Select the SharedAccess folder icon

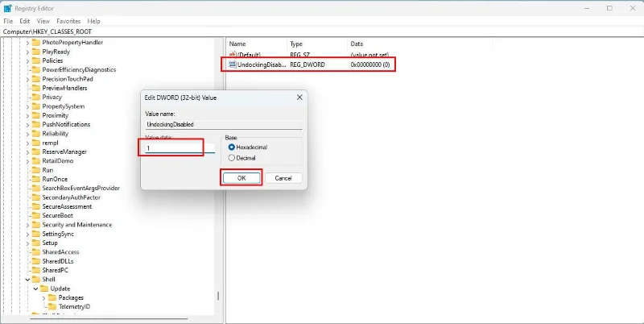[x=35, y=251]
